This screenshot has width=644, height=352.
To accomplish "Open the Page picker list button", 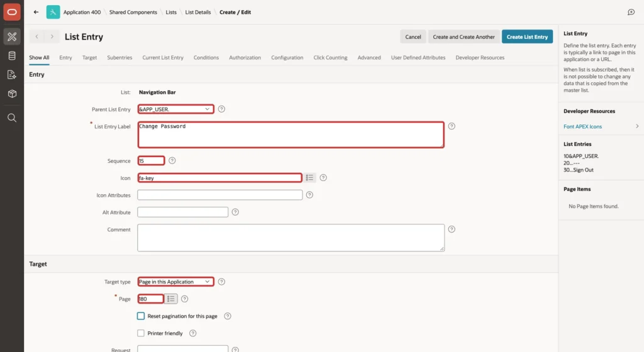I will tap(171, 299).
